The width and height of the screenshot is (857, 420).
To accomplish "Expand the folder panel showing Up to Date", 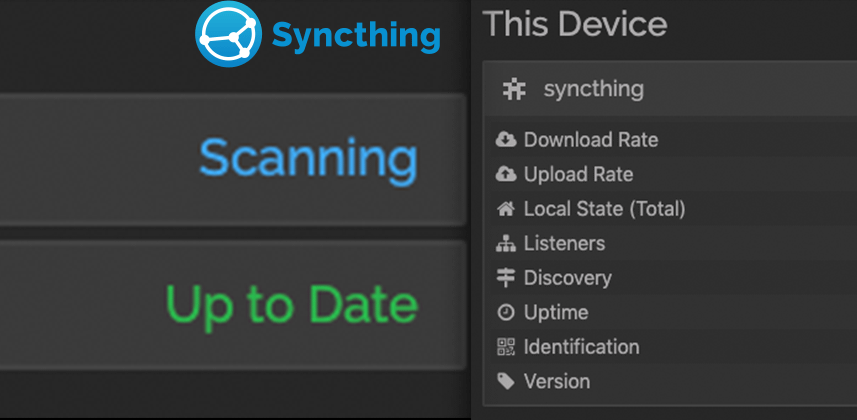I will [232, 304].
